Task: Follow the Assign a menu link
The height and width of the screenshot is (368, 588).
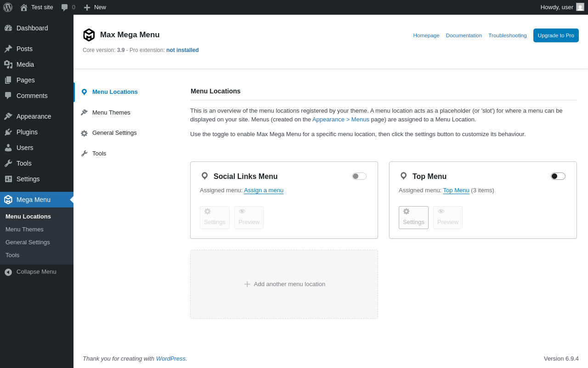Action: coord(264,190)
